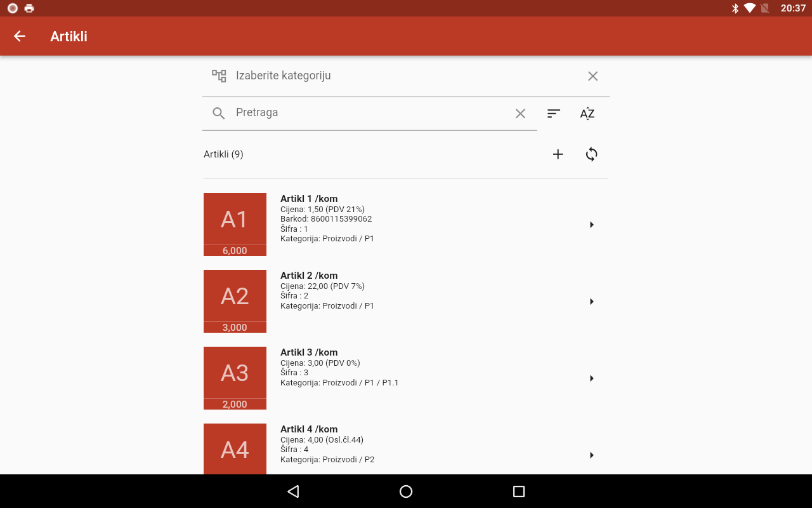Add a new article with plus icon
The height and width of the screenshot is (508, 812).
[x=558, y=154]
